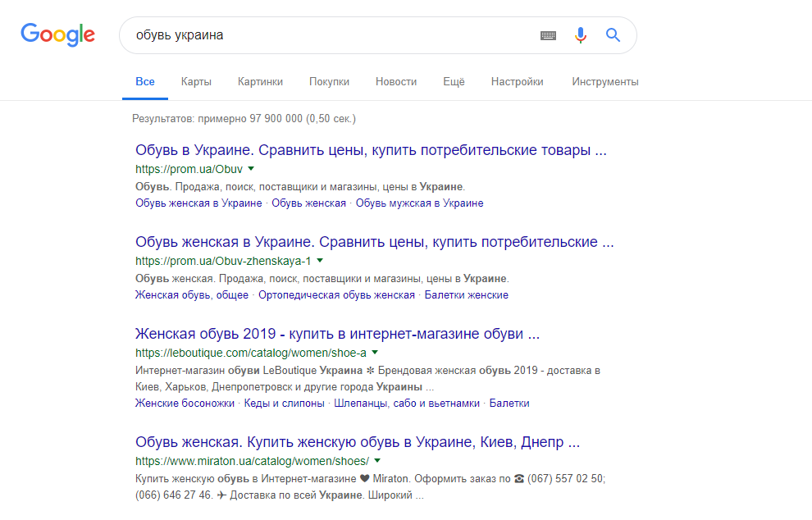This screenshot has width=812, height=520.
Task: Open result 'Обувь женская. Купить женскую обувь'
Action: point(358,442)
